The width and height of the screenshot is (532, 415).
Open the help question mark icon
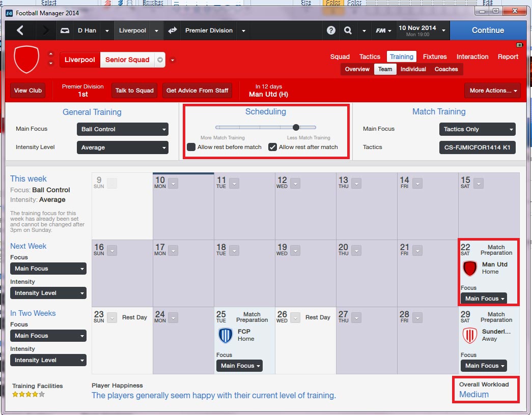coord(331,31)
